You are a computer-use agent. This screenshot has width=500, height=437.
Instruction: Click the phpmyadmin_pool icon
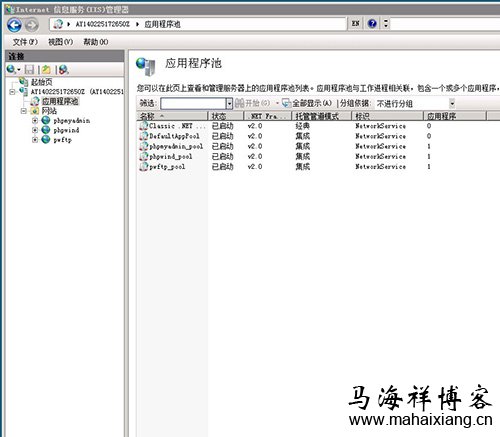[143, 146]
